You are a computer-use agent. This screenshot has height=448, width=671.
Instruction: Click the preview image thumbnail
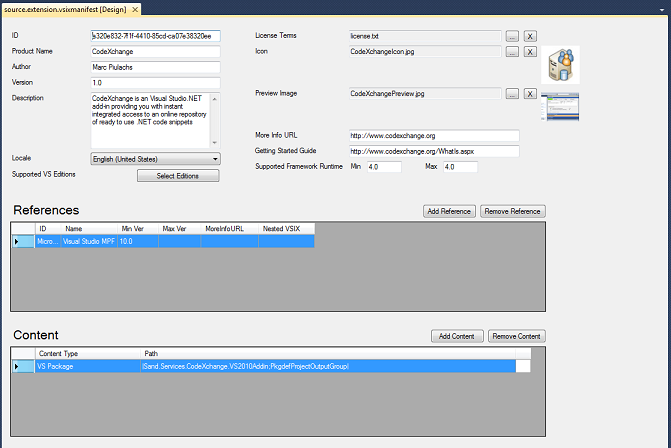[560, 107]
